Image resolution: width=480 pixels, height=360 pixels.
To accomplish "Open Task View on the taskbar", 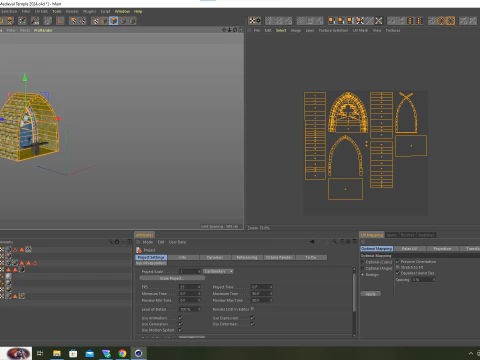I will (x=40, y=353).
